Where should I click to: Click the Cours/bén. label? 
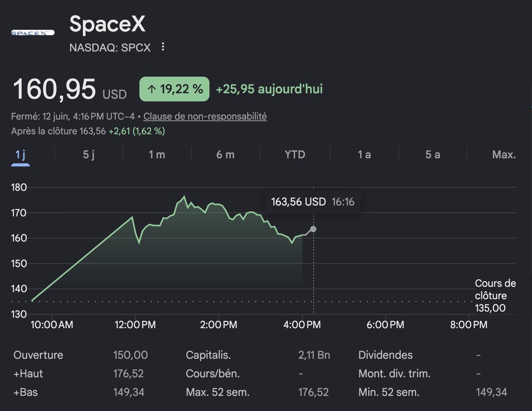tap(213, 373)
